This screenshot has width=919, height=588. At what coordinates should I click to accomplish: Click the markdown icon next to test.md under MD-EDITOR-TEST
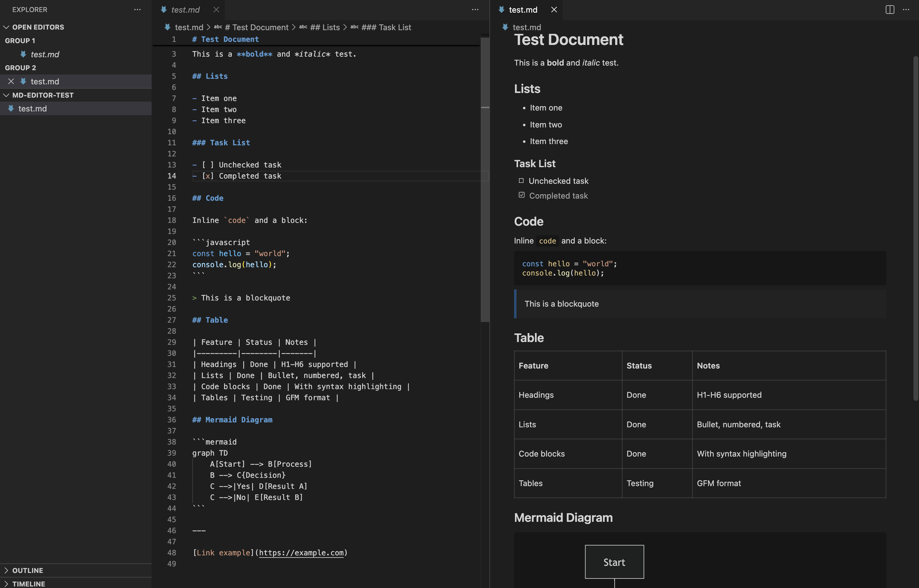pyautogui.click(x=11, y=108)
